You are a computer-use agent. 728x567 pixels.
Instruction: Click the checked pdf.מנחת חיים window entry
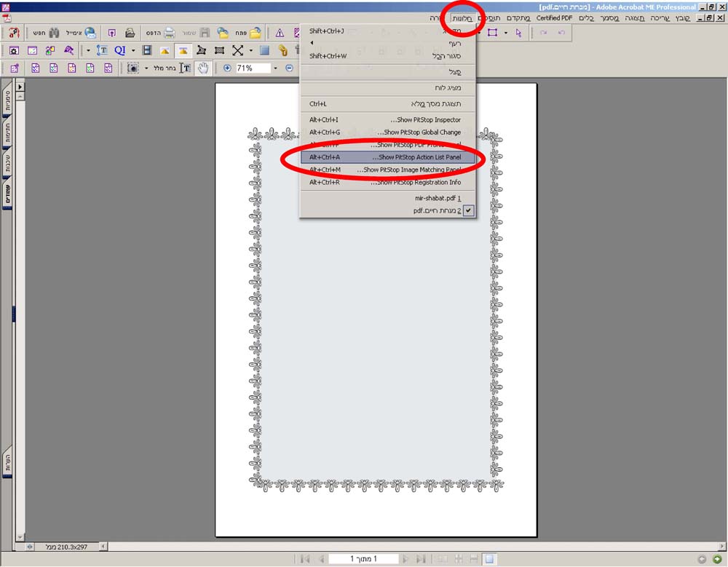pos(388,210)
